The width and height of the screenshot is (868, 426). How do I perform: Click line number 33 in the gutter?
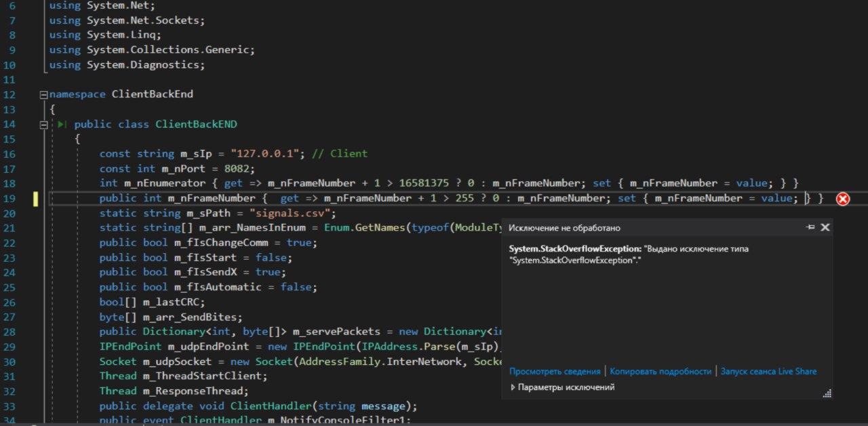[x=9, y=406]
